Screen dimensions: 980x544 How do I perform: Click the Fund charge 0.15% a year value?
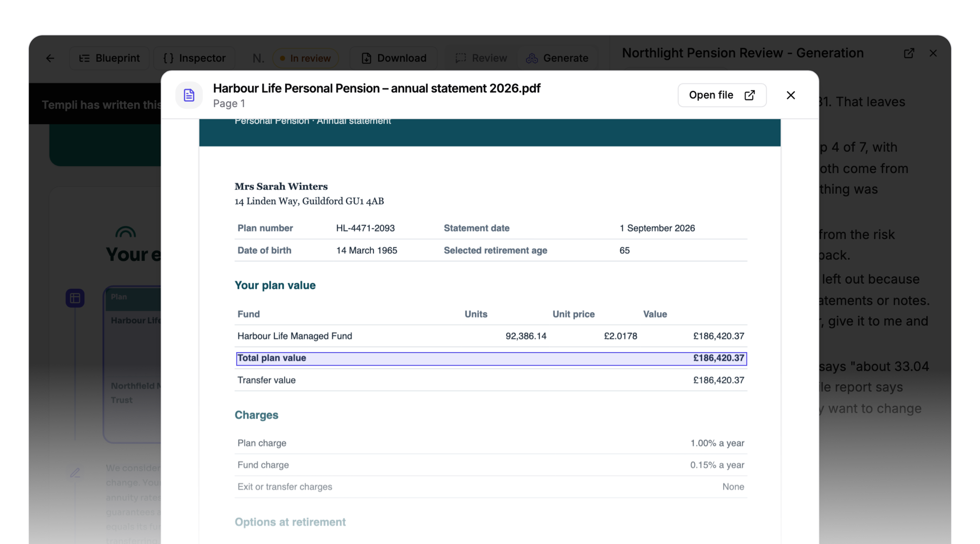(717, 465)
